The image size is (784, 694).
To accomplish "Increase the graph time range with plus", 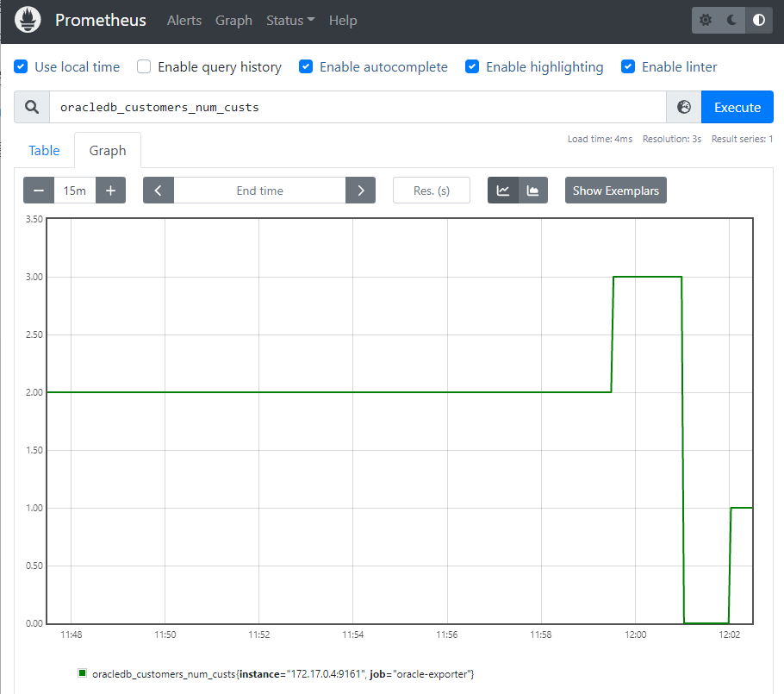I will pyautogui.click(x=110, y=191).
